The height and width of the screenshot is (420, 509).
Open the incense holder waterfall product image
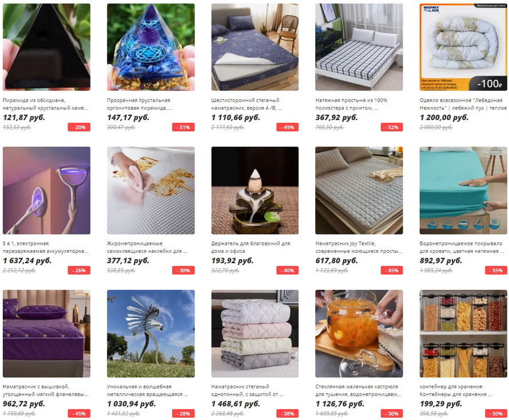point(255,191)
